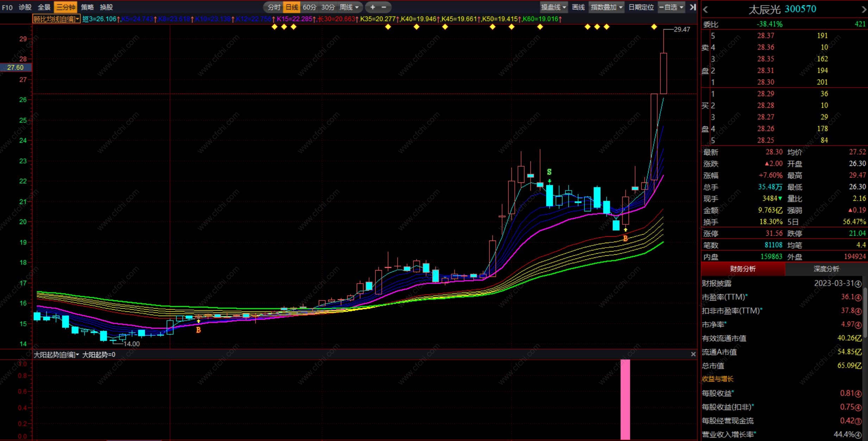Switch chart period to 30分
Viewport: 868px width, 441px height.
click(x=328, y=7)
